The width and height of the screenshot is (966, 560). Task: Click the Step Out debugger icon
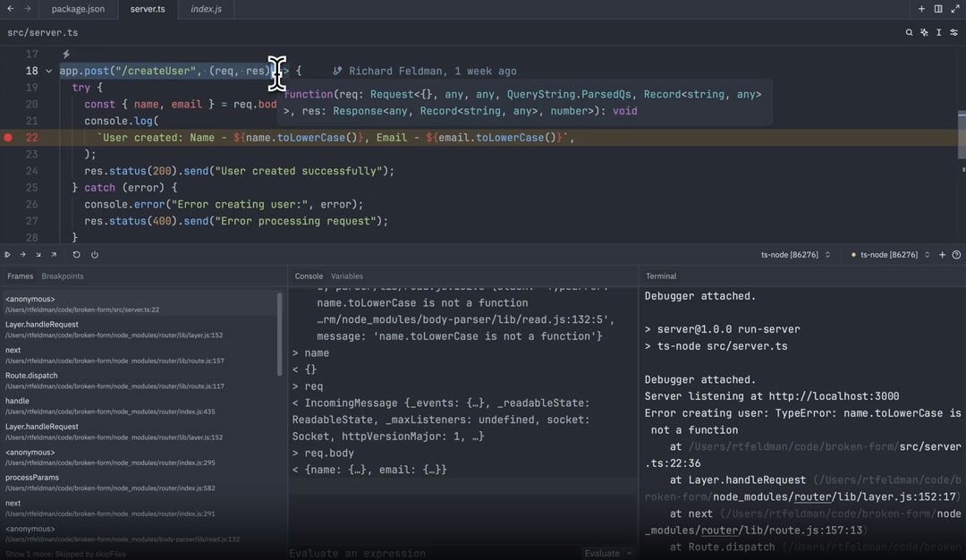[54, 255]
